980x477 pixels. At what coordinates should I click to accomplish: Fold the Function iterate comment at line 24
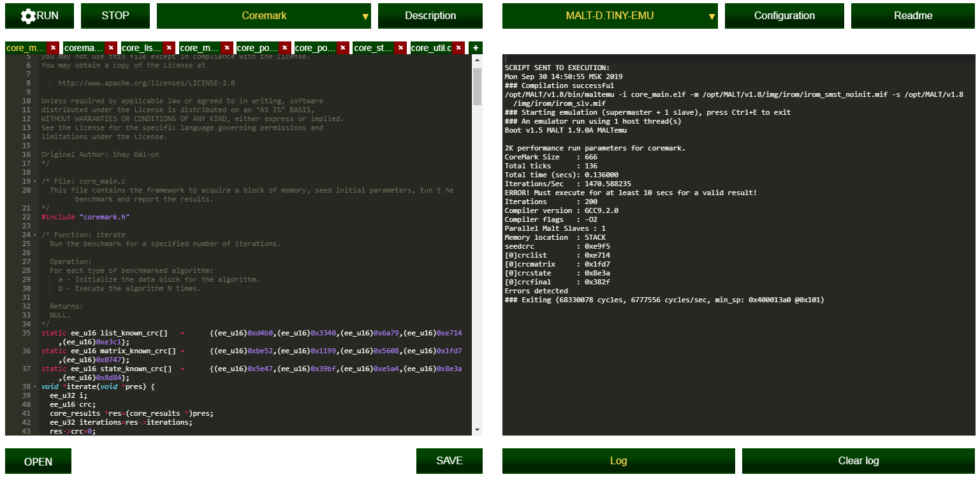(x=34, y=235)
